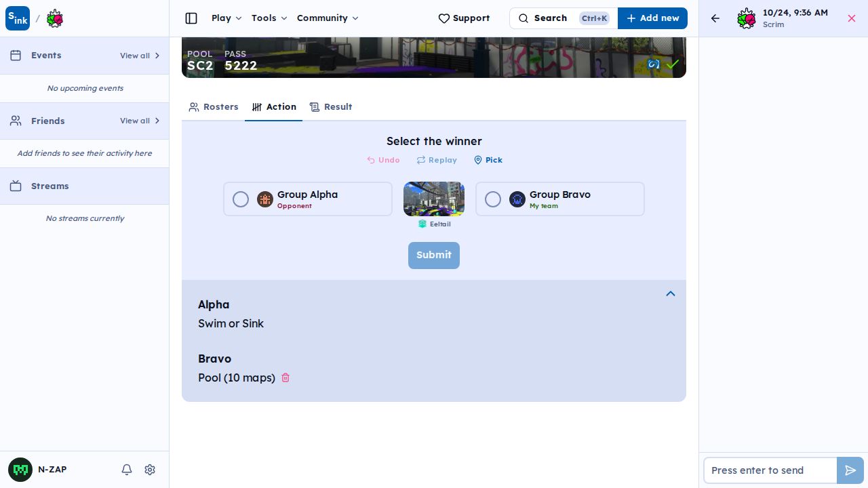
Task: Click the blue icon beside the checkmark
Action: (653, 64)
